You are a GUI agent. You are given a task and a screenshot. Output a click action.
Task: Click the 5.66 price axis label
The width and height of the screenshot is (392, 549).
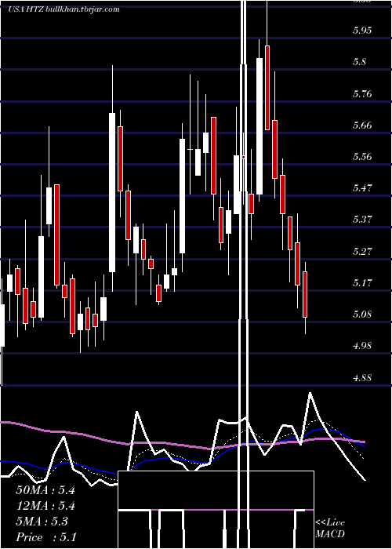[362, 125]
